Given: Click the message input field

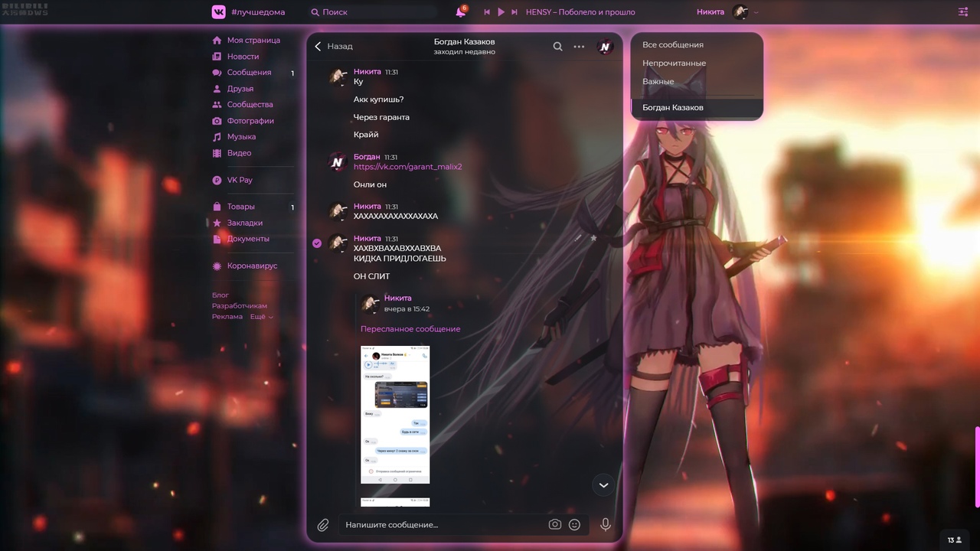Looking at the screenshot, I should click(440, 525).
